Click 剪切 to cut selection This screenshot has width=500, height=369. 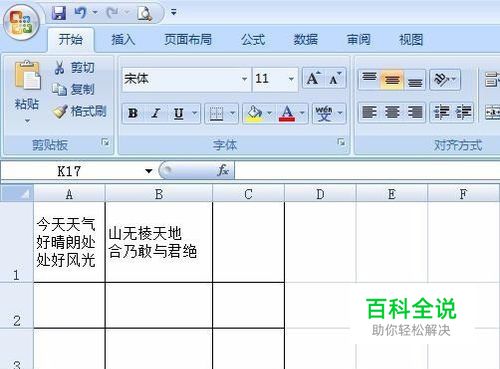tap(74, 68)
